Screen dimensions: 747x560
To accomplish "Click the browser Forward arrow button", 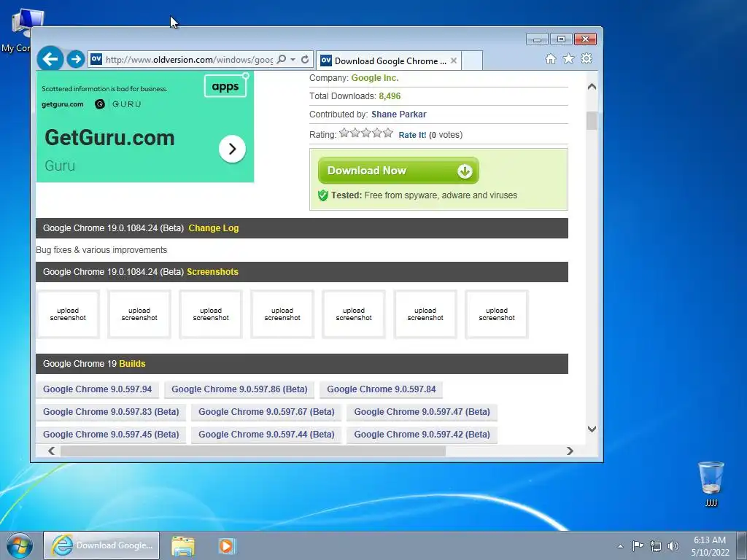I will (75, 59).
